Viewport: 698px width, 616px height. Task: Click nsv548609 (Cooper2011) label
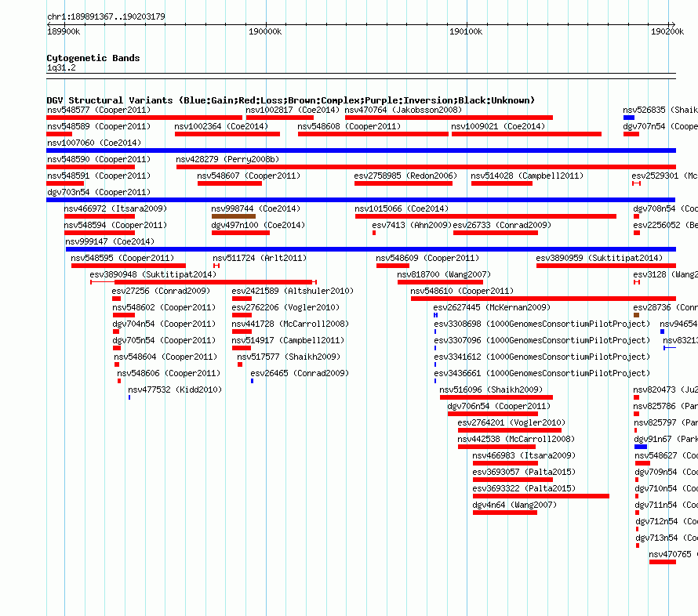click(427, 258)
